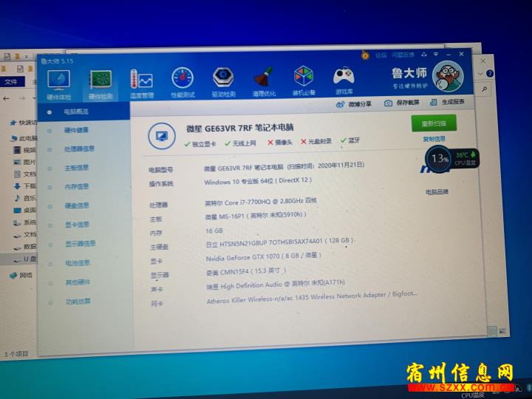532x399 pixels.
Task: Click the 无线上网 check status
Action: [x=241, y=143]
